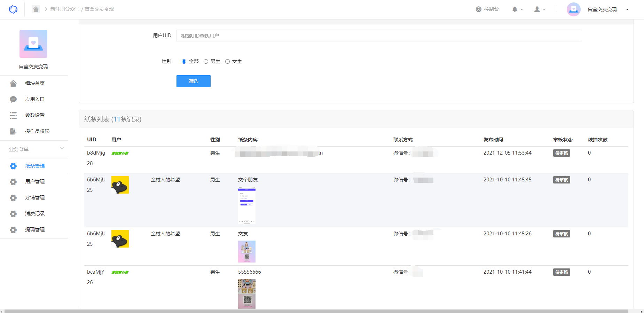Click the header account avatar image

click(574, 9)
